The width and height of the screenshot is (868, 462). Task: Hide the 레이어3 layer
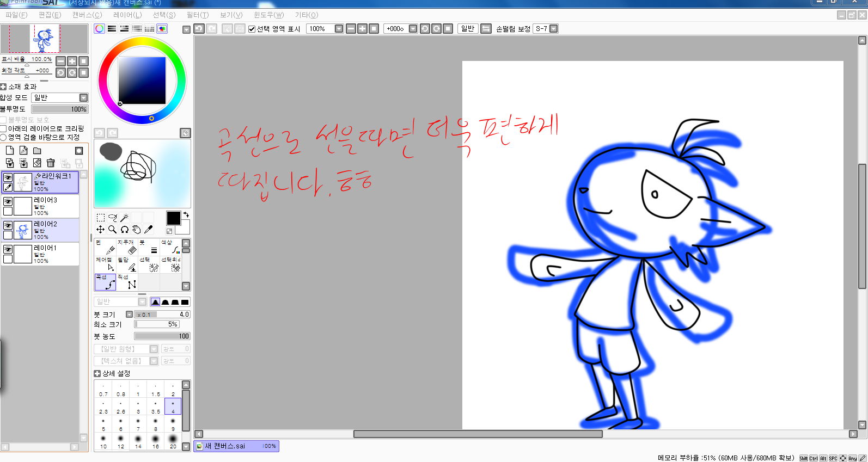click(x=8, y=201)
